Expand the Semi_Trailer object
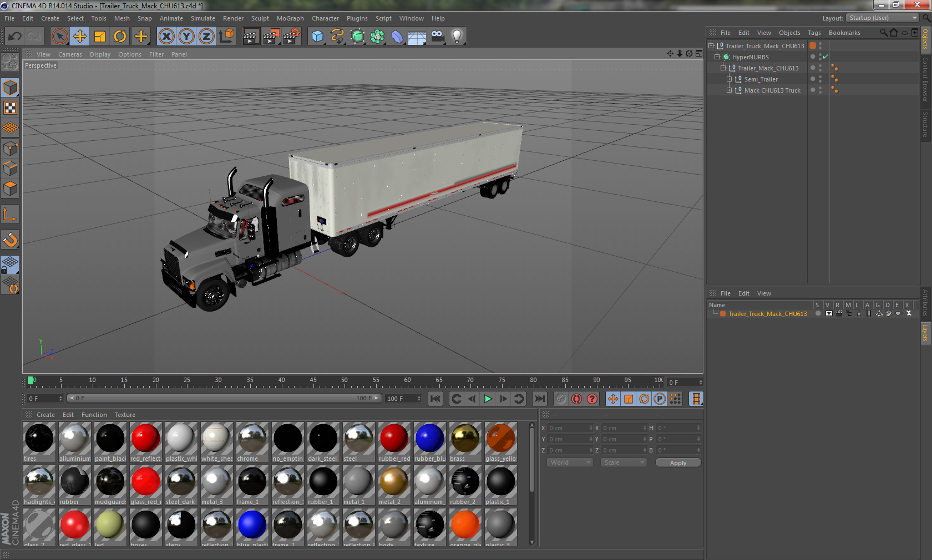This screenshot has height=560, width=932. (x=730, y=79)
